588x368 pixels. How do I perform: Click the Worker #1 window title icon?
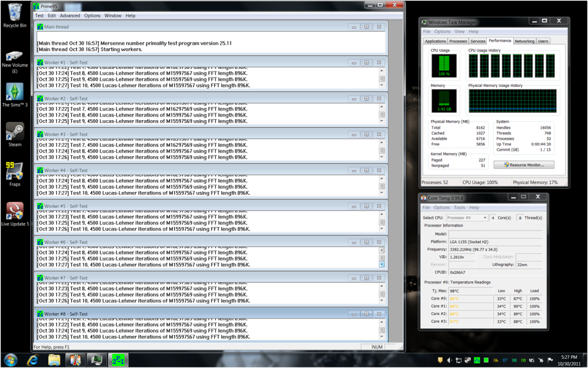coord(40,63)
